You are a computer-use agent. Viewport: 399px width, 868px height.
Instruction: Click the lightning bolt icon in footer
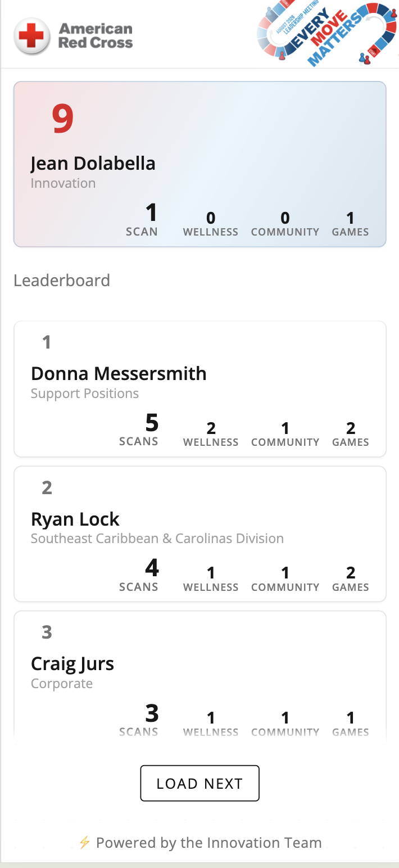tap(84, 843)
